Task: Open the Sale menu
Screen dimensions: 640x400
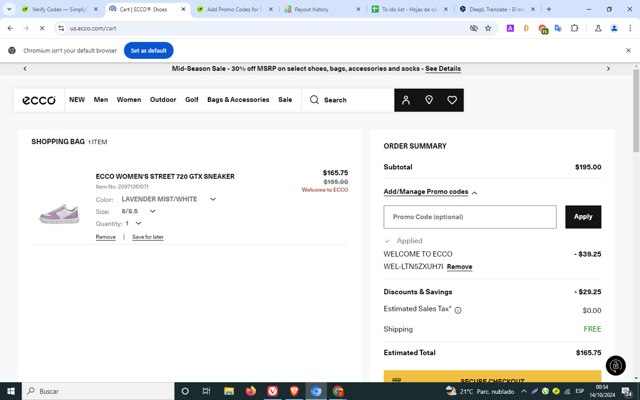Action: (x=285, y=100)
